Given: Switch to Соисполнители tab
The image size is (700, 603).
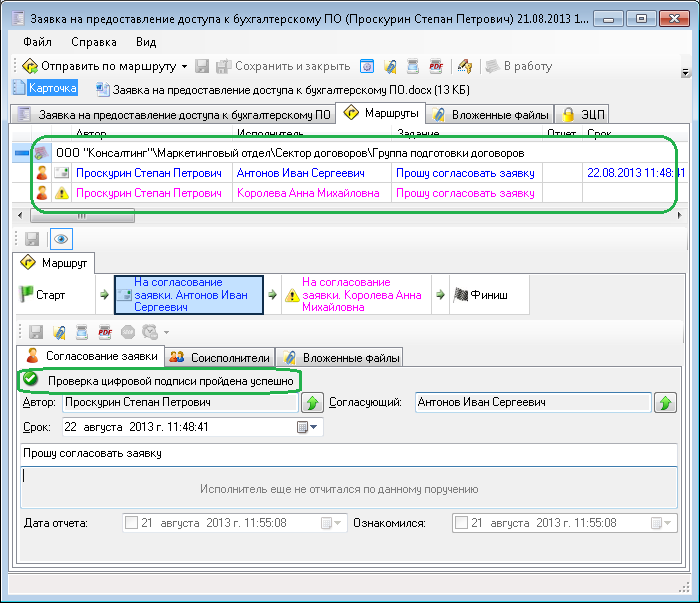Looking at the screenshot, I should (220, 358).
